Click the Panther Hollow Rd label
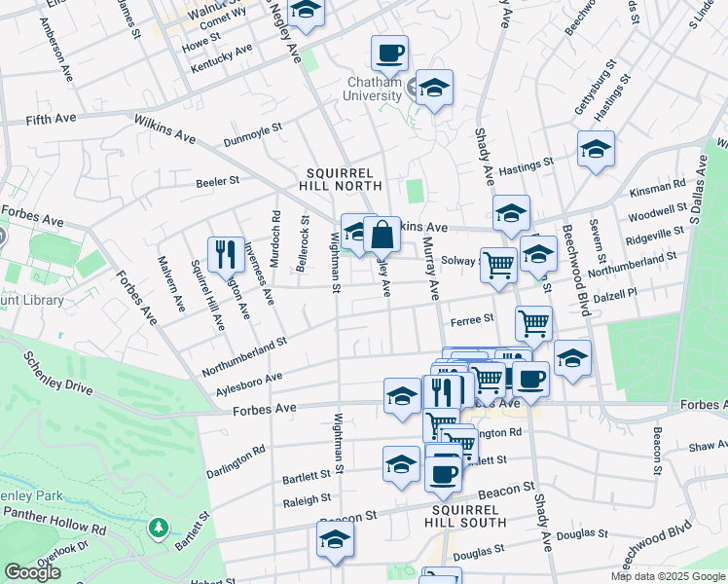 click(55, 521)
